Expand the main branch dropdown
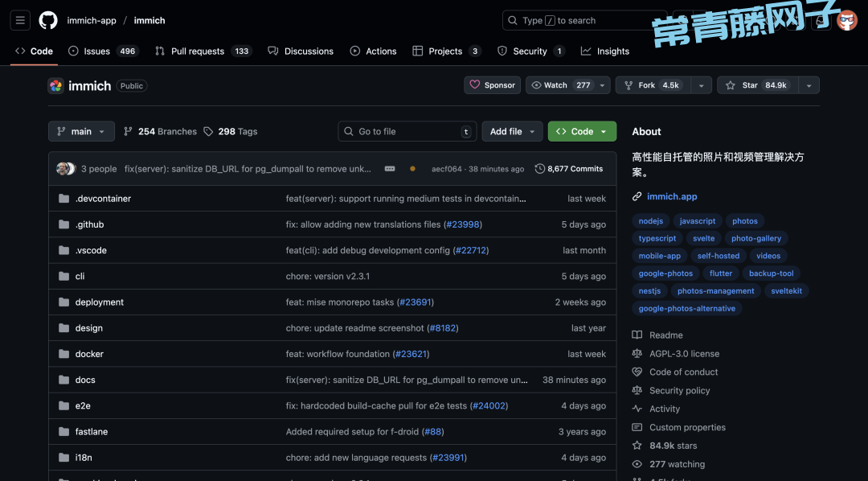 point(81,132)
